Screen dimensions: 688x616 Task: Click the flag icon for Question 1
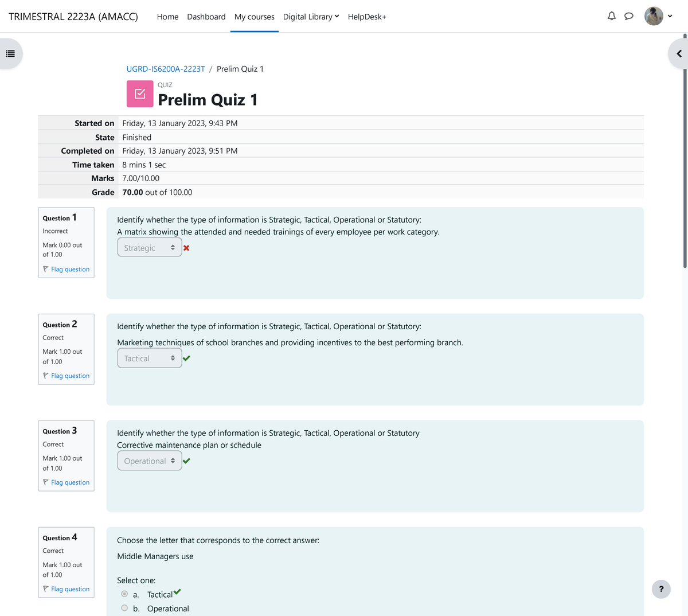46,269
